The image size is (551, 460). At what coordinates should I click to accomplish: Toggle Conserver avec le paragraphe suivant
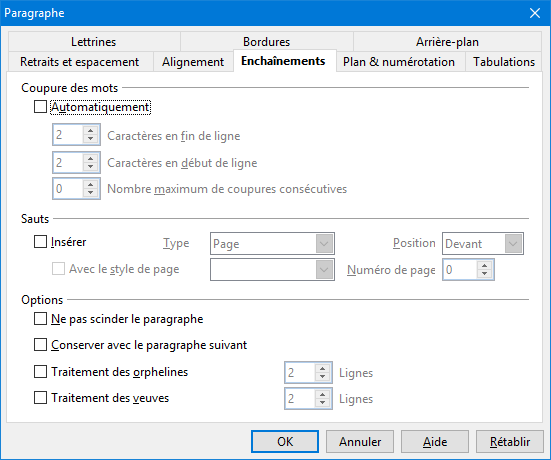tap(40, 345)
